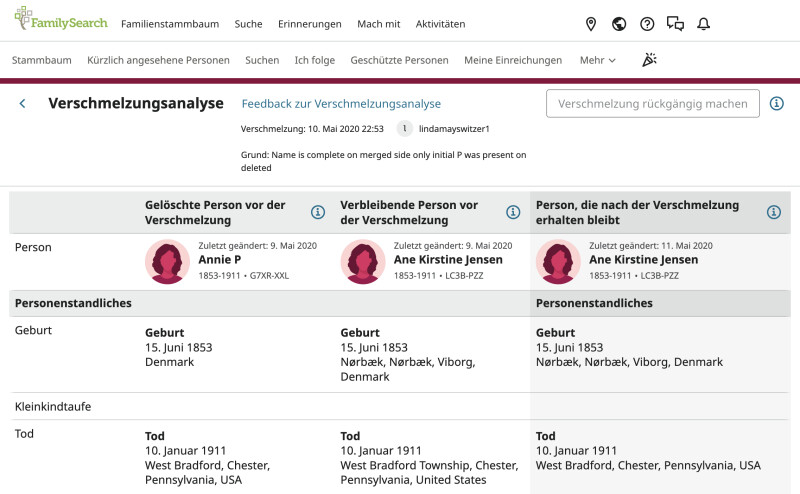Image resolution: width=800 pixels, height=494 pixels.
Task: Click Verschmelzung rückgängig machen button
Action: pyautogui.click(x=653, y=104)
